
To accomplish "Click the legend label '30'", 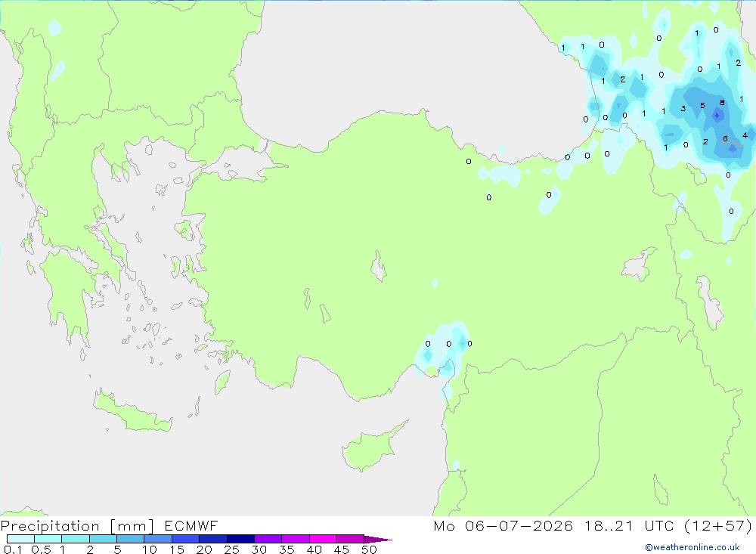I will coord(259,549).
